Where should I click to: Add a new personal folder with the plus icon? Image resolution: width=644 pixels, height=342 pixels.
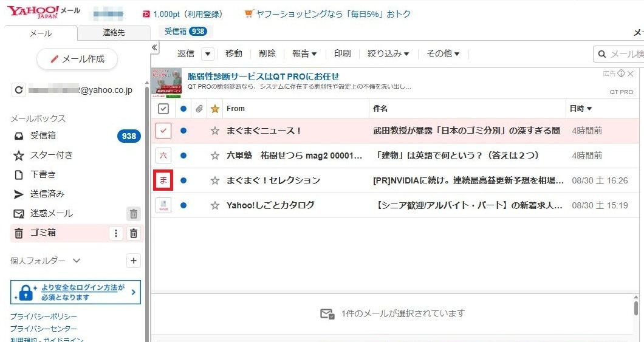(134, 261)
